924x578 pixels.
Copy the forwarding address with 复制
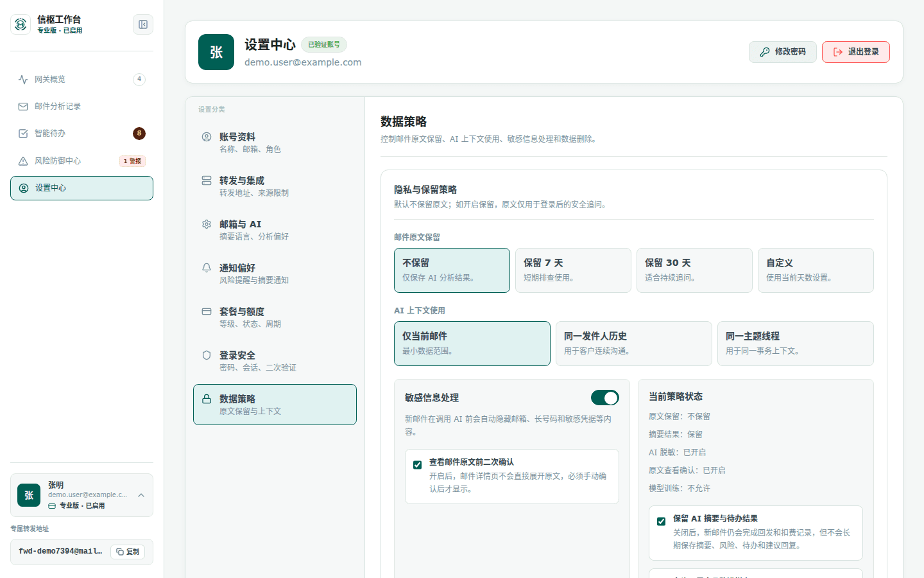128,552
